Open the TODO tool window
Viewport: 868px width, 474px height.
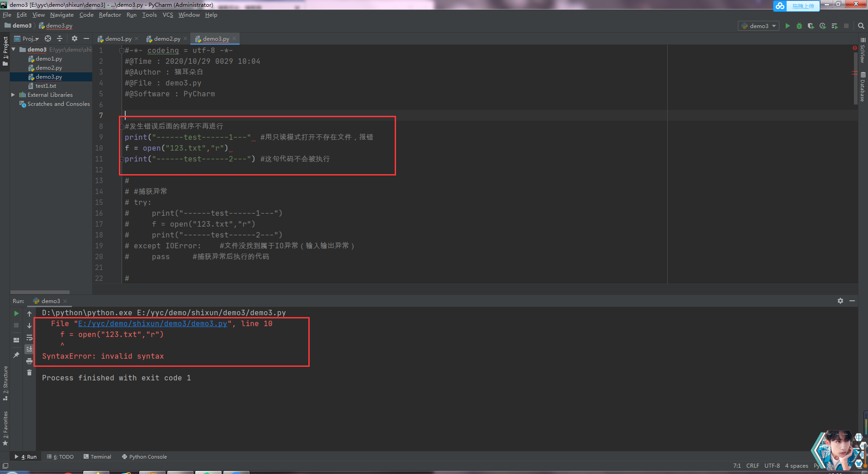point(60,457)
